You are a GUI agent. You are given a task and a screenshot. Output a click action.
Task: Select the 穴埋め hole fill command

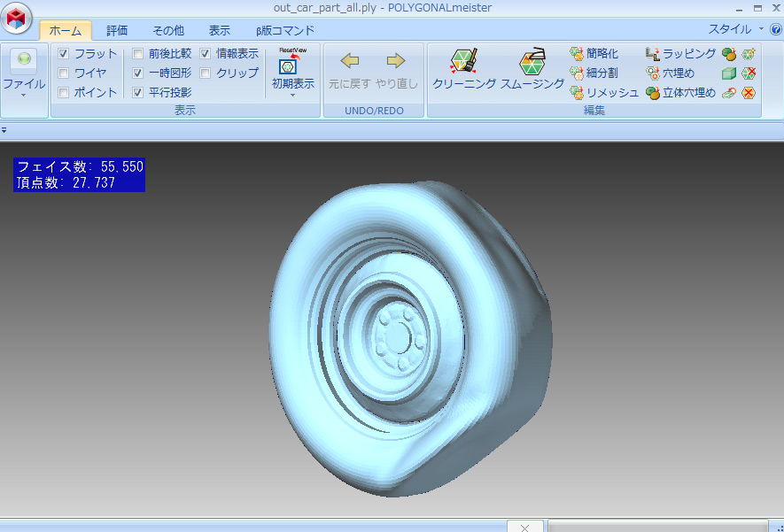(x=670, y=73)
